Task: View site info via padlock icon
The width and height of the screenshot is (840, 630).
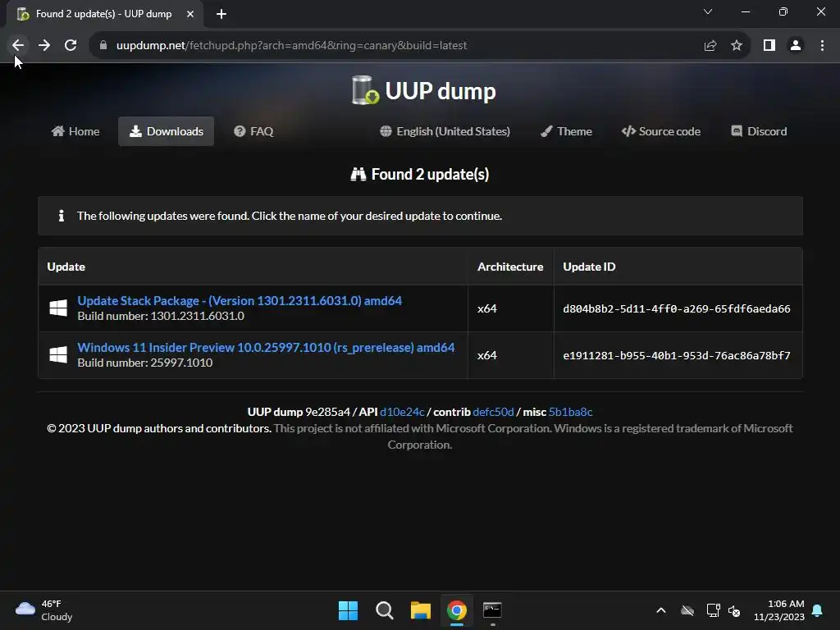Action: 103,46
